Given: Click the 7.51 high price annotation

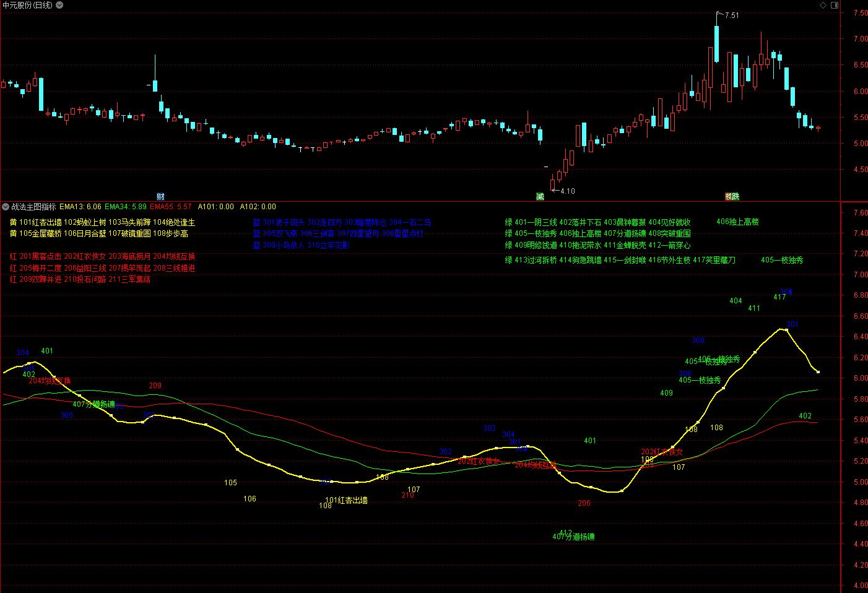Looking at the screenshot, I should (x=732, y=15).
